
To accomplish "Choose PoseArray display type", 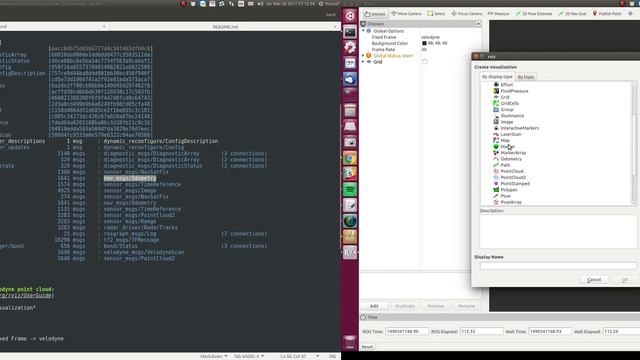I will pyautogui.click(x=507, y=202).
